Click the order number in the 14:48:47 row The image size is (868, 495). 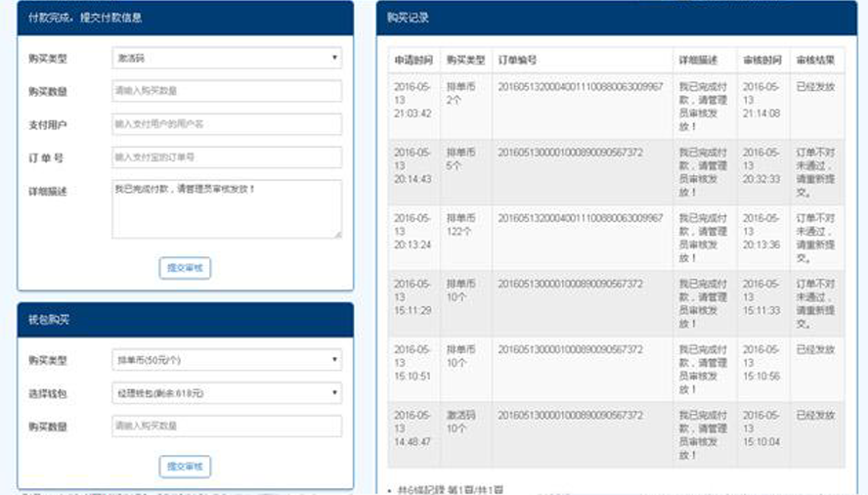[570, 415]
